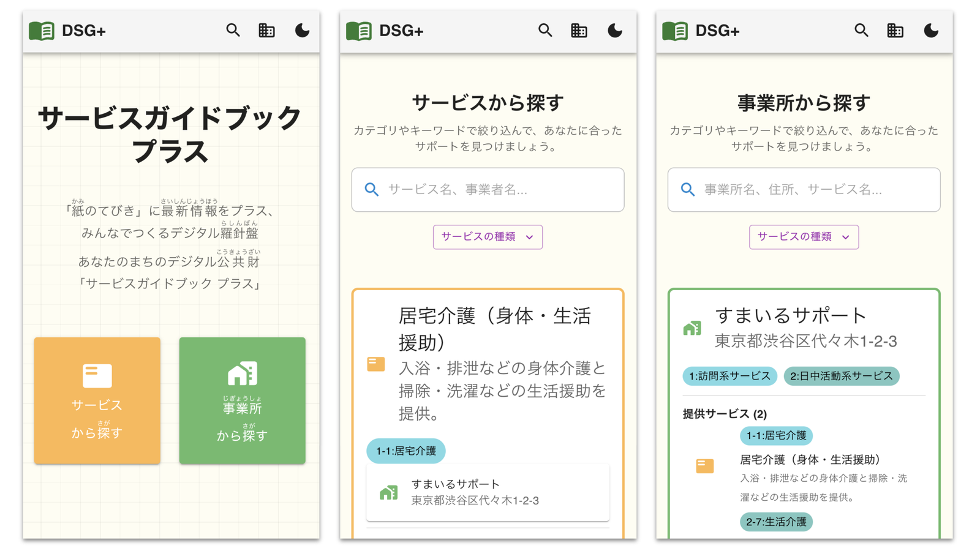Click the DSG+ book logo on facility search screen
Image resolution: width=980 pixels, height=551 pixels.
[x=675, y=31]
